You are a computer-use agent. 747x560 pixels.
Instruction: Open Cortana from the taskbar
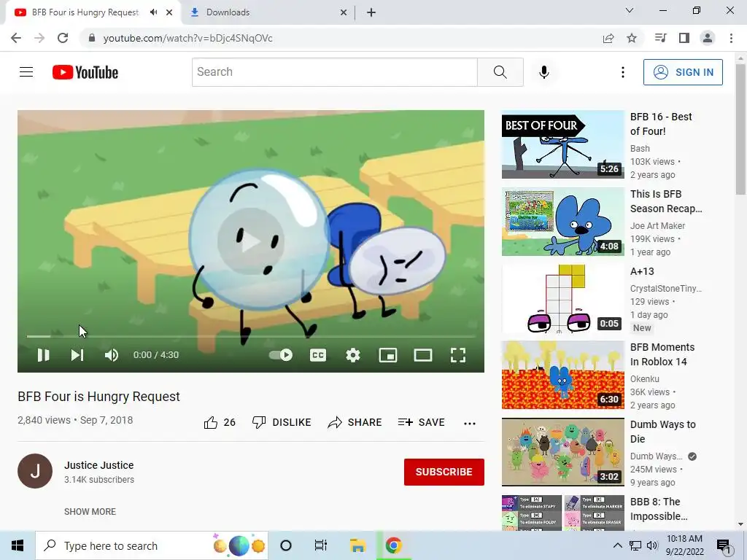pyautogui.click(x=286, y=545)
